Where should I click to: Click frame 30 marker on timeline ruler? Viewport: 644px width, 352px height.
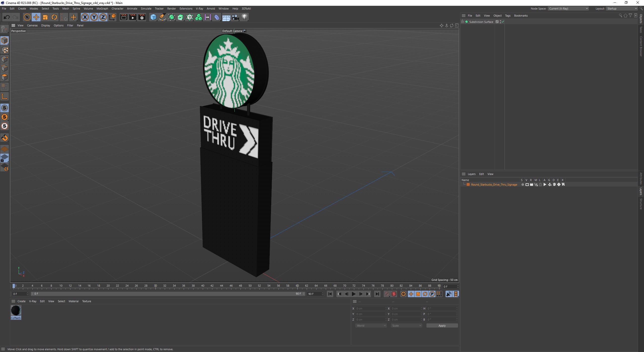pos(155,286)
